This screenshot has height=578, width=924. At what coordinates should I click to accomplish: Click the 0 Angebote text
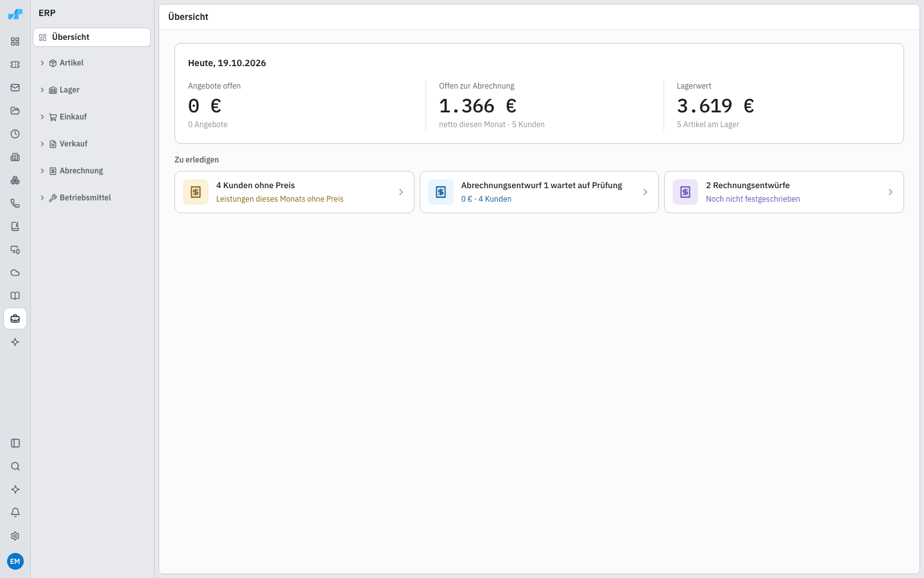click(208, 125)
